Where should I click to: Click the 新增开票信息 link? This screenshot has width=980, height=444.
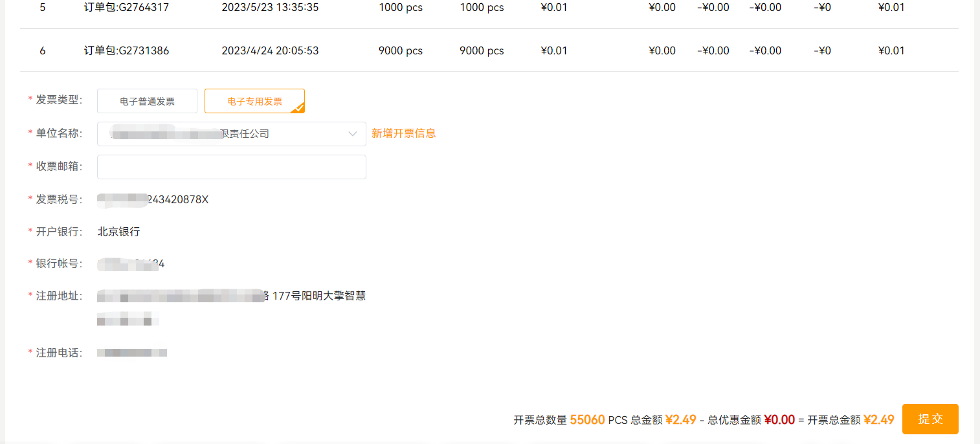(403, 133)
